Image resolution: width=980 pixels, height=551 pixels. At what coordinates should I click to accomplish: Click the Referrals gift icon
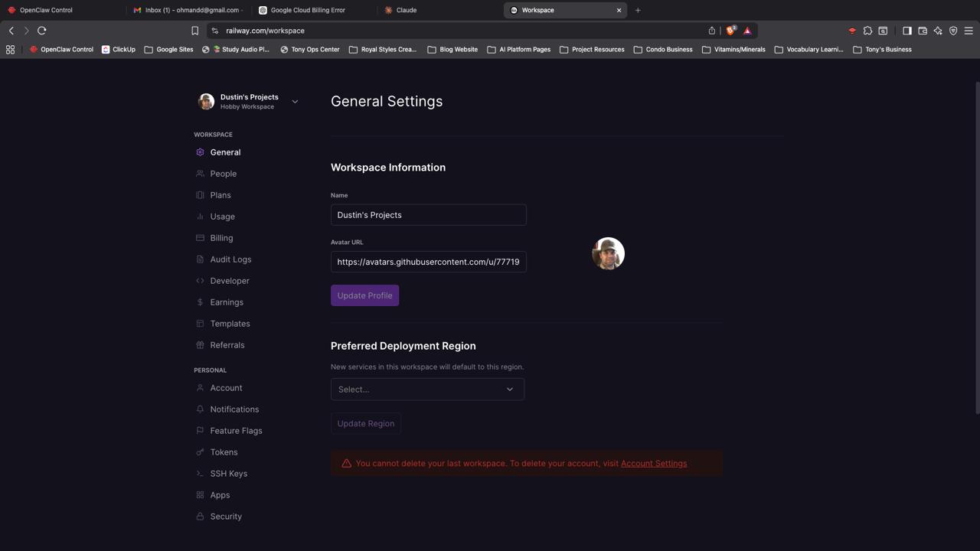point(200,345)
